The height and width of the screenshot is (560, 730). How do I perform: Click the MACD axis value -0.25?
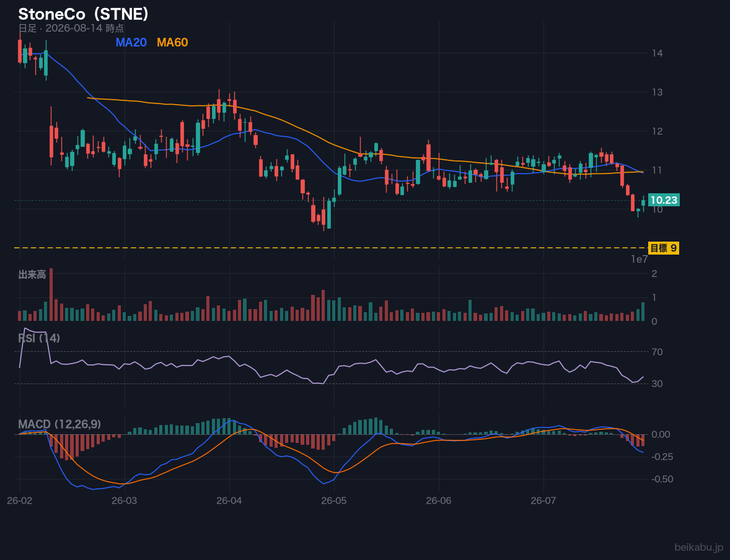coord(662,457)
